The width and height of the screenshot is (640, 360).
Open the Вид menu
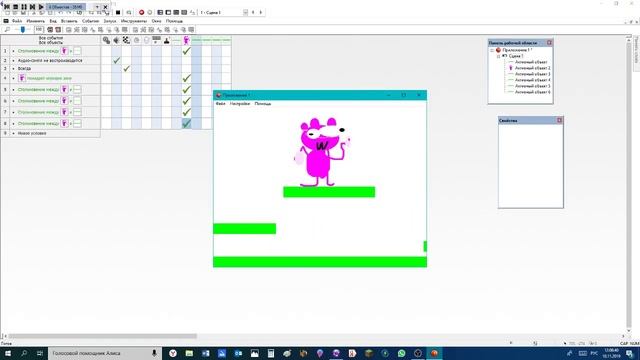pos(53,21)
